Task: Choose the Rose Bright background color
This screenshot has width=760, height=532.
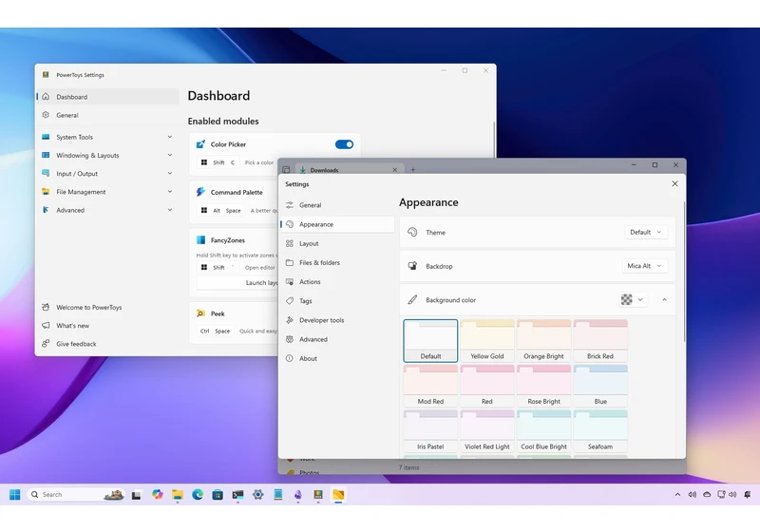Action: [x=543, y=386]
